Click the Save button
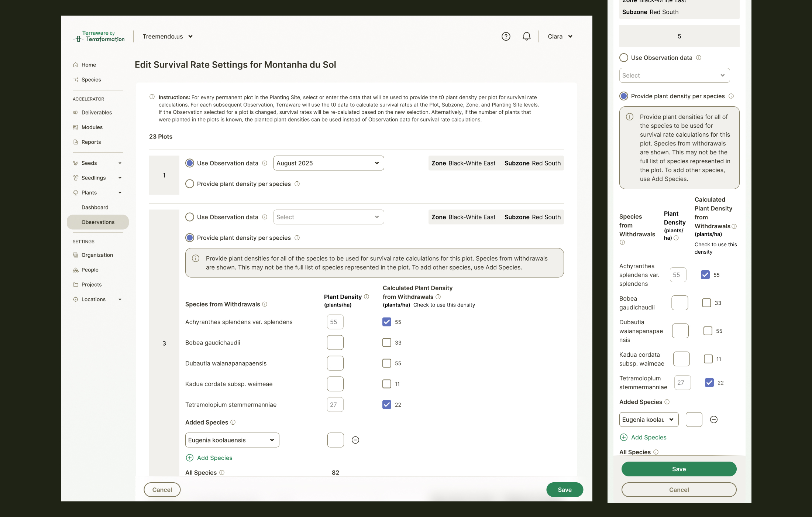Screen dimensions: 812x517 565,489
